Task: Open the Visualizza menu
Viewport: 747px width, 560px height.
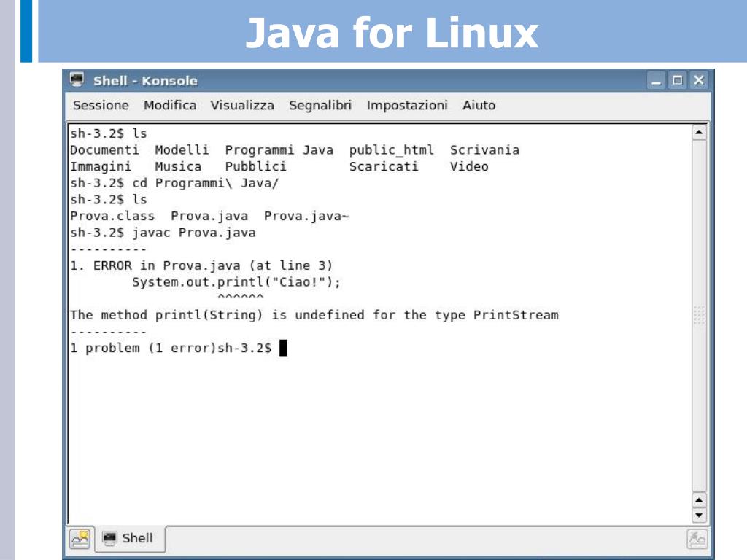Action: pos(242,105)
